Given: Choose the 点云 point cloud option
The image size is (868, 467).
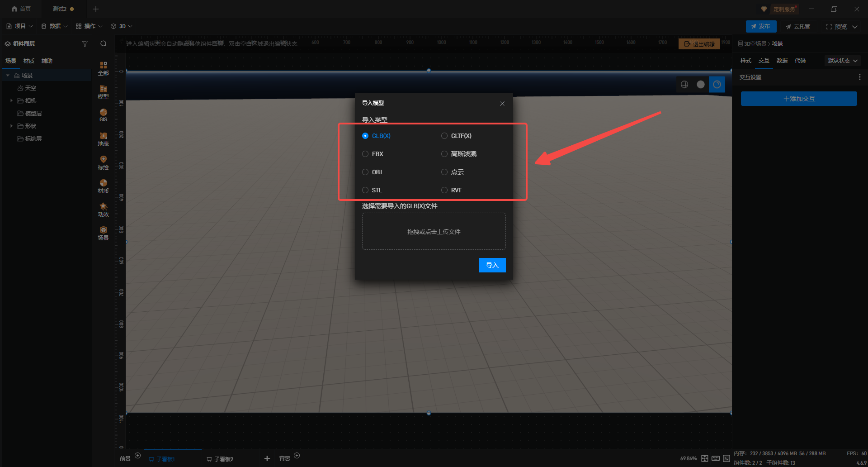Looking at the screenshot, I should [x=444, y=172].
